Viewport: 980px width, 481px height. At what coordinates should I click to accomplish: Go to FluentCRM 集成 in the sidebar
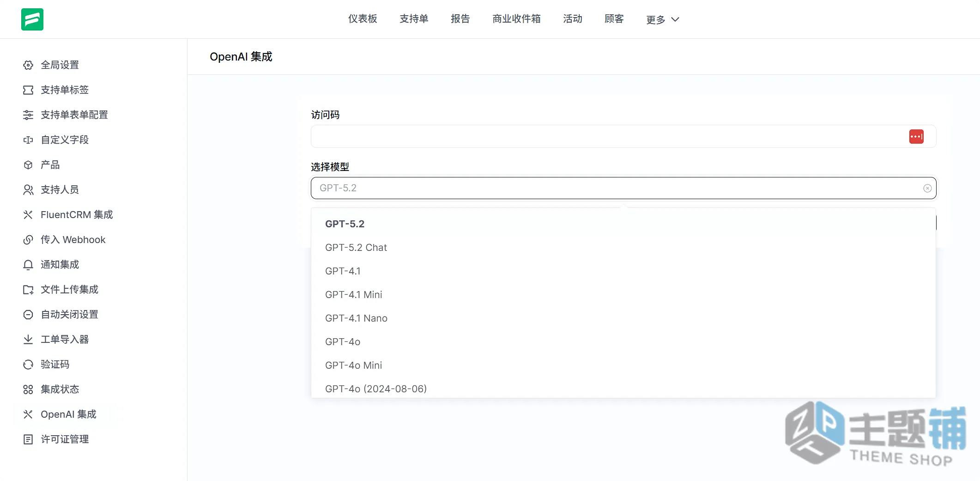(x=77, y=215)
